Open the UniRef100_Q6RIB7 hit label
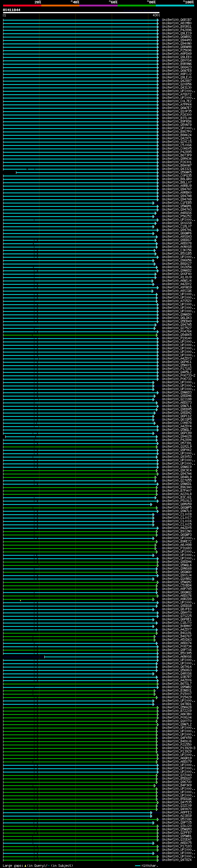The height and width of the screenshot is (868, 197). (x=176, y=20)
